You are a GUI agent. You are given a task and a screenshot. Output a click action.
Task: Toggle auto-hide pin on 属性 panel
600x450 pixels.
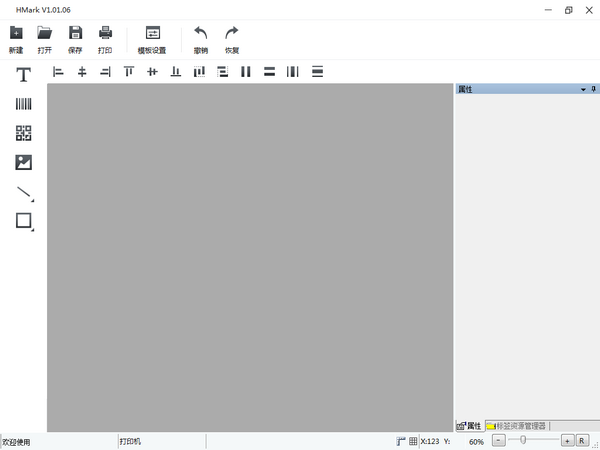[x=593, y=89]
